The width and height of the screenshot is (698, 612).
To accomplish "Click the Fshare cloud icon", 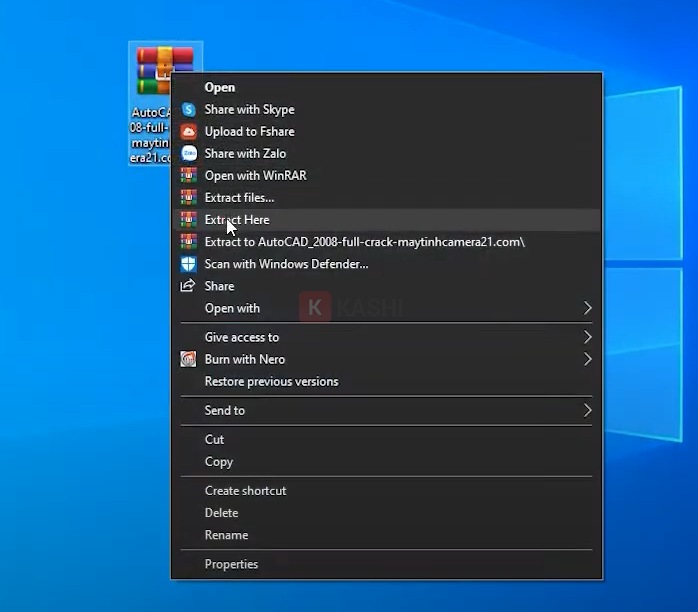I will [189, 132].
